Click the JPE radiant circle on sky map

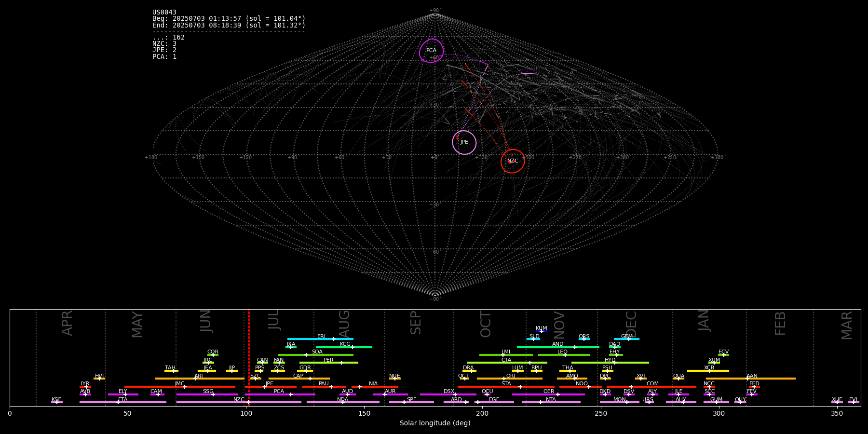(464, 142)
